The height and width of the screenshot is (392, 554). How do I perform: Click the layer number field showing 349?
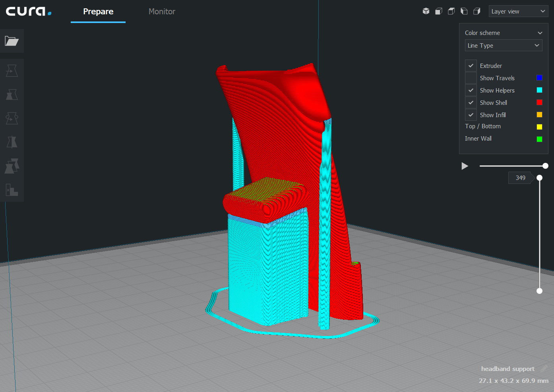click(520, 178)
